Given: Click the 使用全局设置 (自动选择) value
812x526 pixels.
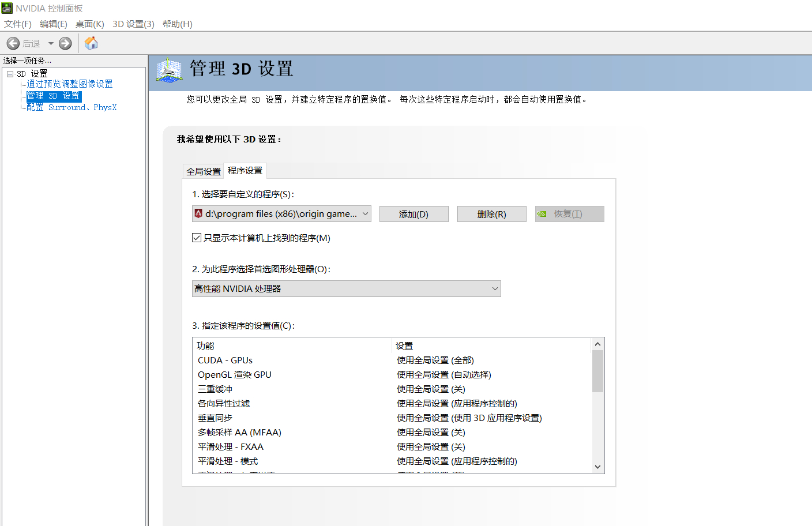Looking at the screenshot, I should [x=444, y=375].
